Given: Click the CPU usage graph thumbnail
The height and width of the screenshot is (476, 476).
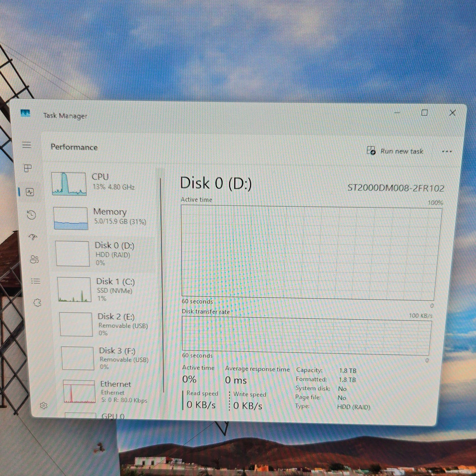Looking at the screenshot, I should click(x=69, y=184).
